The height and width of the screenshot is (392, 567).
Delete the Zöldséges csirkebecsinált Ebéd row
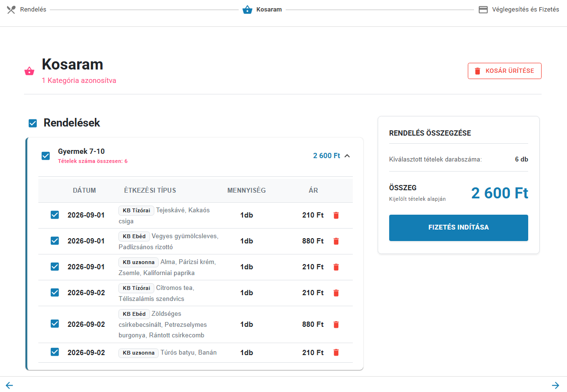point(336,324)
